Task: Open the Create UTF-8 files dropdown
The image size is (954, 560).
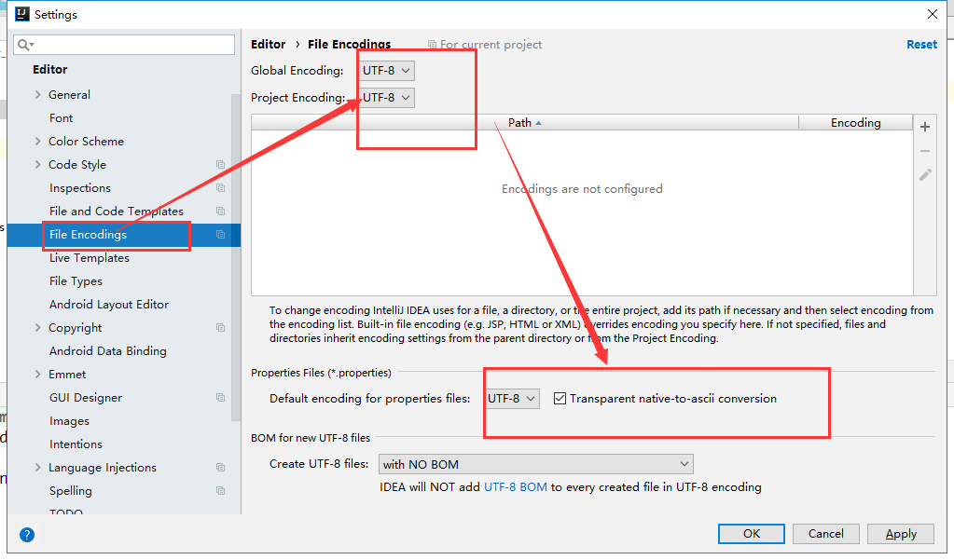Action: click(535, 464)
